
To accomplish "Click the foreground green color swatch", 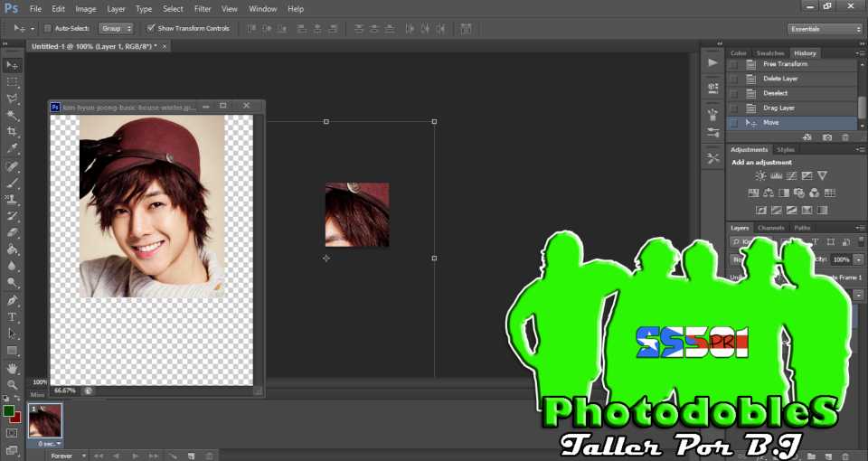I will [8, 411].
